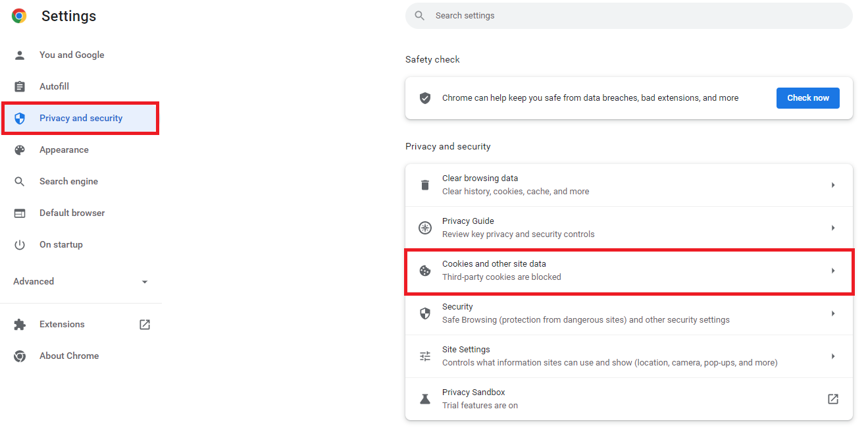The height and width of the screenshot is (432, 868).
Task: Open About Chrome page
Action: click(x=68, y=356)
